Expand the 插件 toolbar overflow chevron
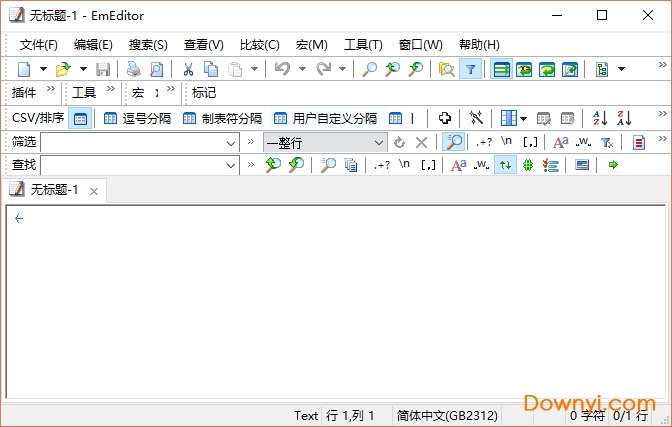 51,88
